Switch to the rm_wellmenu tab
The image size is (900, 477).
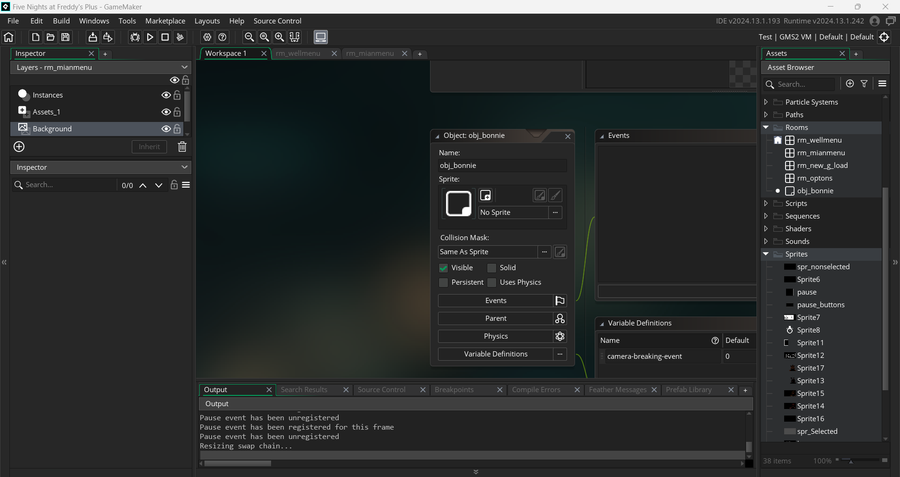(298, 53)
